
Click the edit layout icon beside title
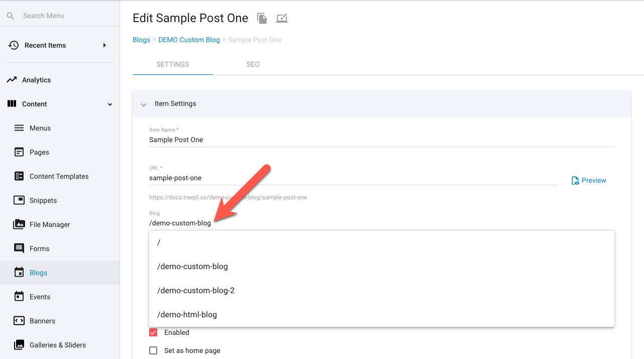click(282, 19)
